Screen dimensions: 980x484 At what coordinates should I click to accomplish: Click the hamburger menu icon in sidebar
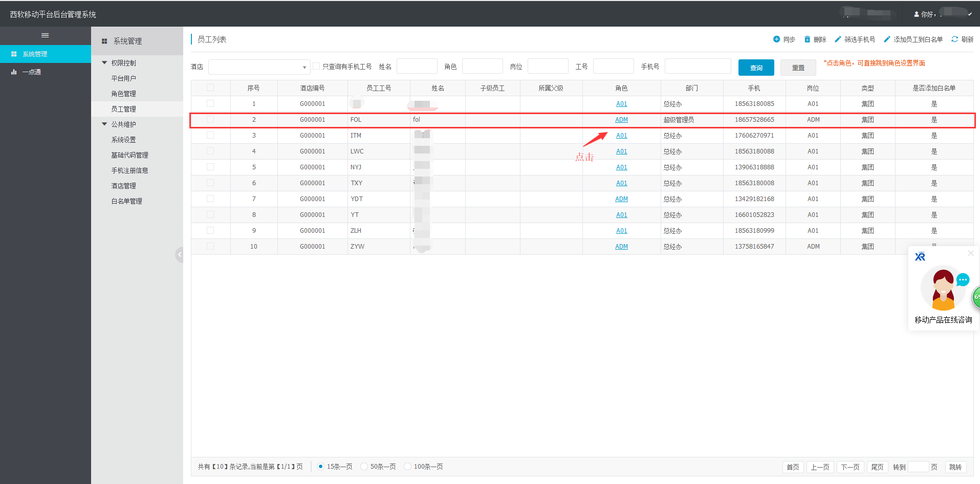(x=45, y=35)
